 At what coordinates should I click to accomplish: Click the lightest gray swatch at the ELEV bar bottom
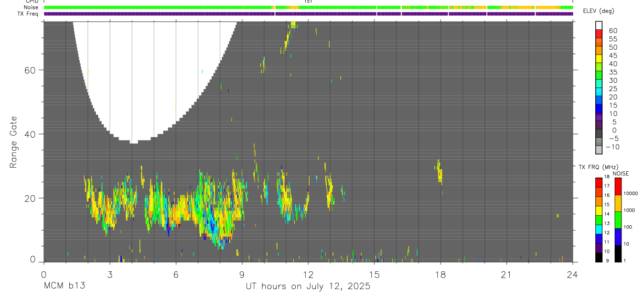(599, 150)
